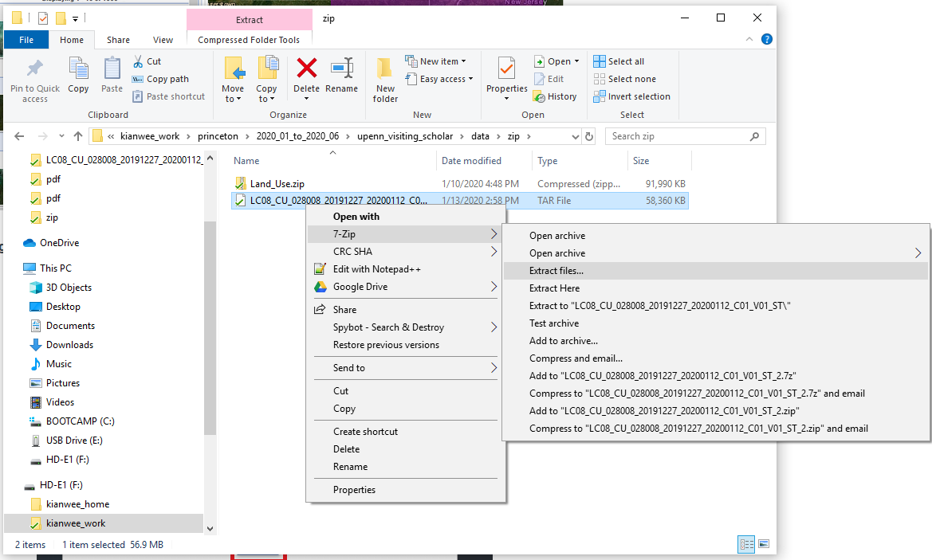This screenshot has width=932, height=560.
Task: Expand the New item dropdown
Action: [436, 61]
